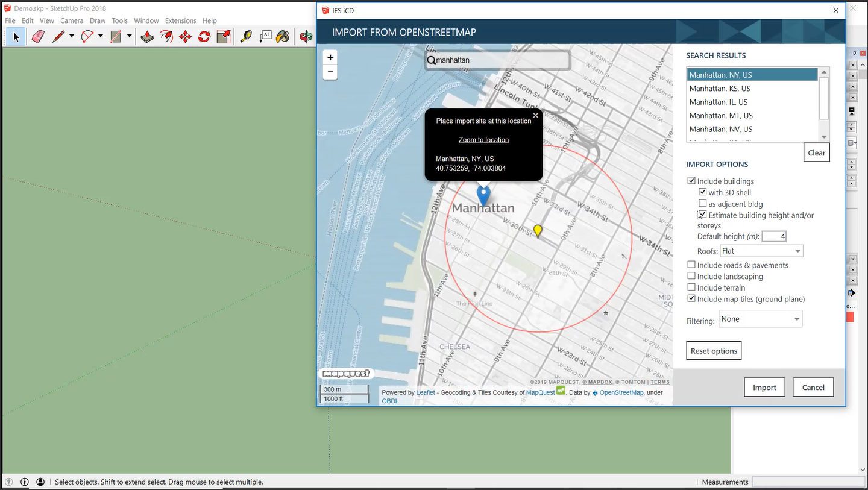Open the Roofs dropdown showing Flat

click(761, 251)
